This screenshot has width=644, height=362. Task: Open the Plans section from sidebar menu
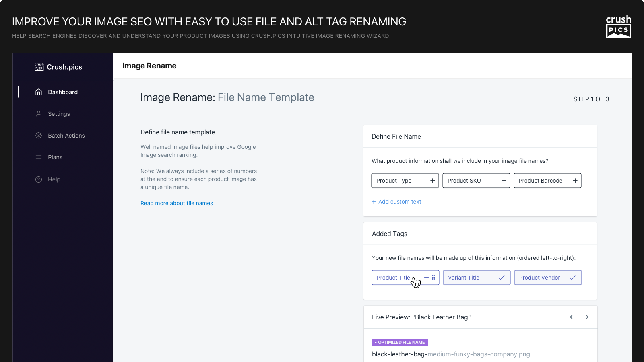click(55, 157)
